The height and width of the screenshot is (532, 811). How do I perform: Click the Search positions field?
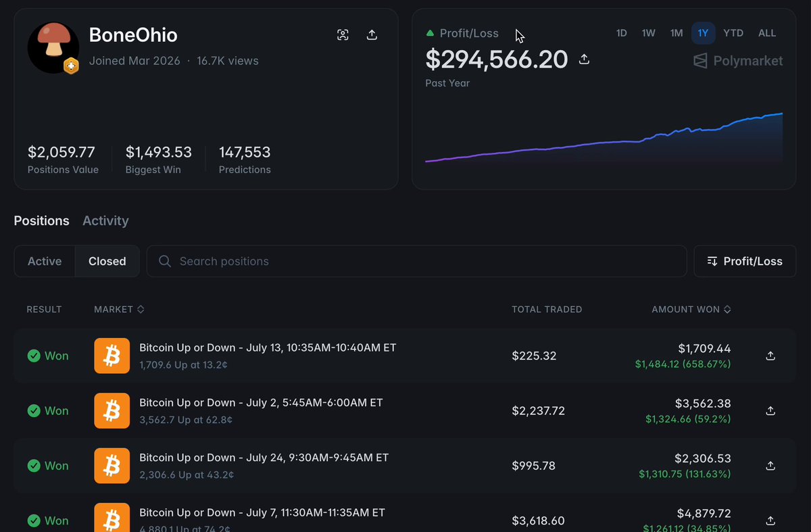pyautogui.click(x=417, y=261)
